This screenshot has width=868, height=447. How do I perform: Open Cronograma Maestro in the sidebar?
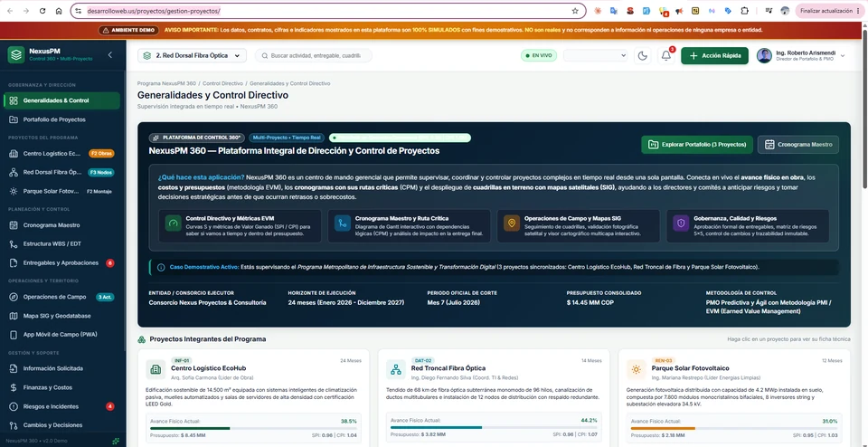click(x=61, y=225)
